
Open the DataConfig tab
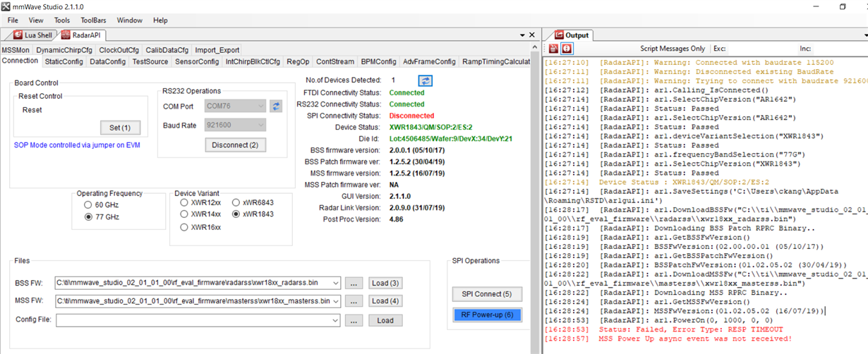107,61
